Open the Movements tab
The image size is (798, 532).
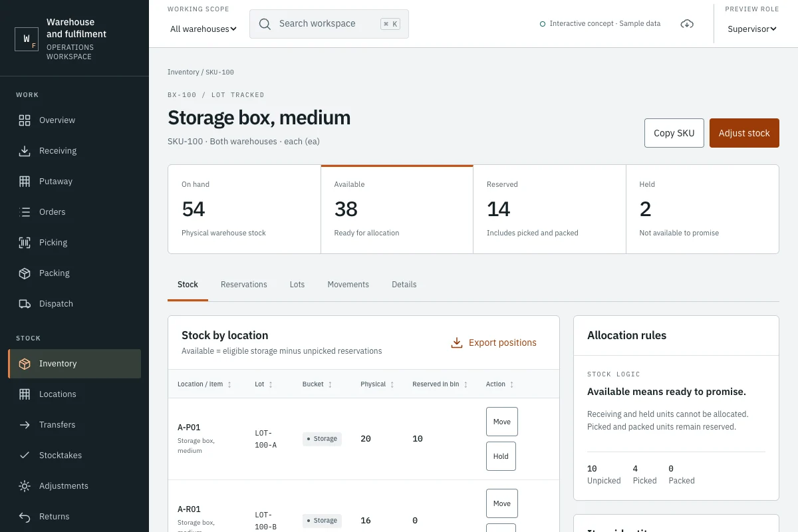348,285
